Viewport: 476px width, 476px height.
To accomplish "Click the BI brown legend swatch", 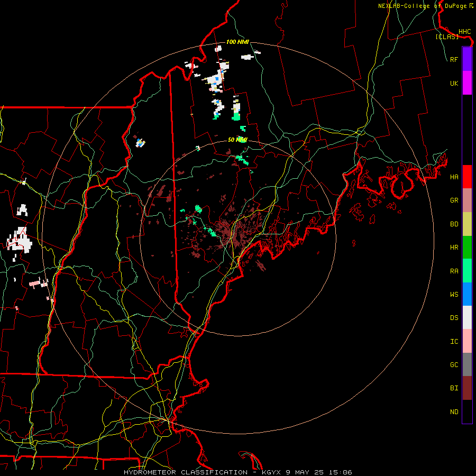I will 467,388.
